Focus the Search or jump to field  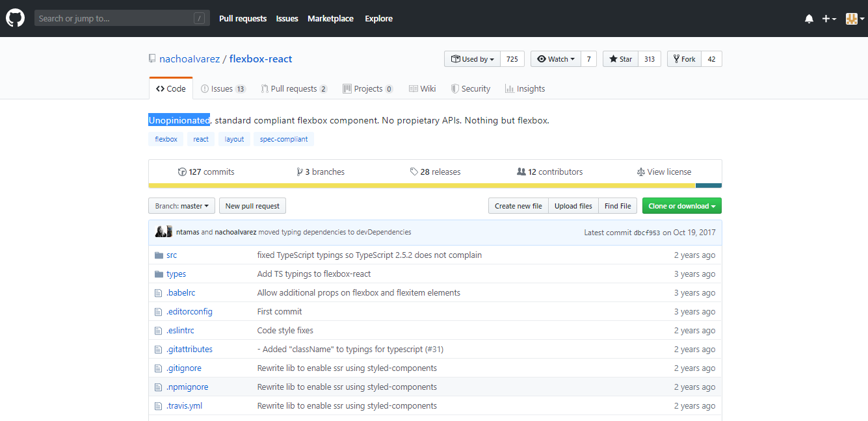122,18
